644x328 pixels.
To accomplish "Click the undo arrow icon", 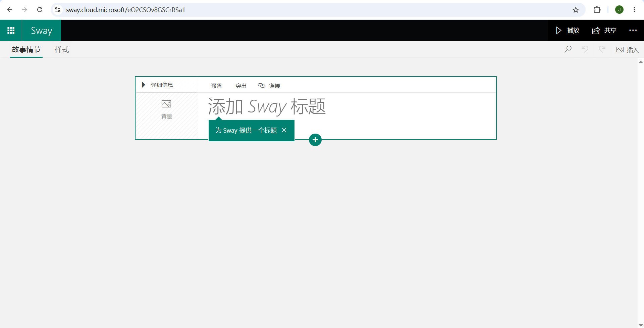I will click(585, 49).
